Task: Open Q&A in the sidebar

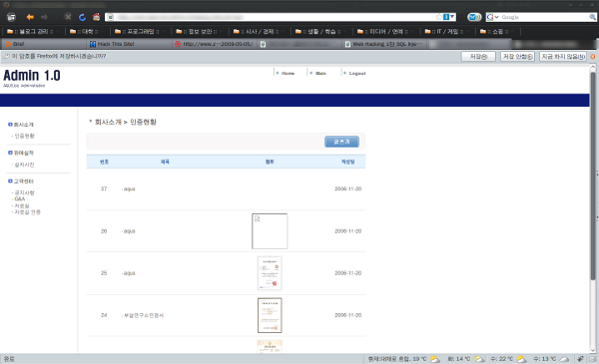Action: (20, 198)
